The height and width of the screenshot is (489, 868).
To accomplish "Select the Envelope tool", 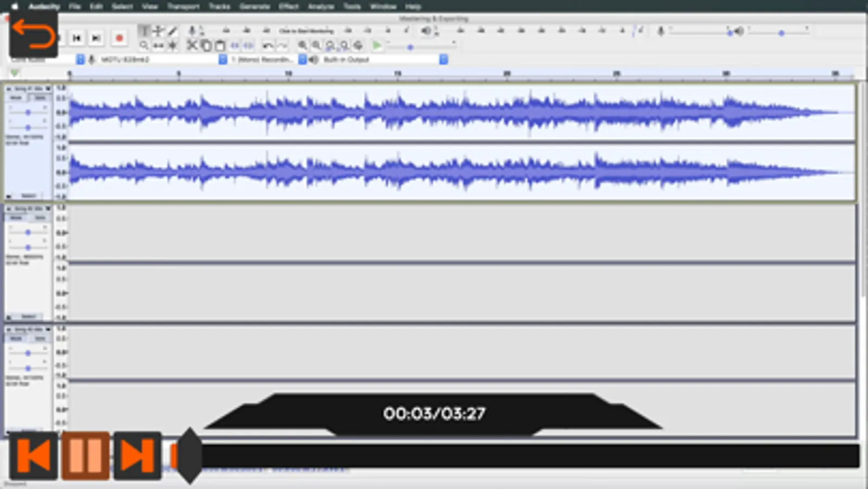I will pos(159,31).
